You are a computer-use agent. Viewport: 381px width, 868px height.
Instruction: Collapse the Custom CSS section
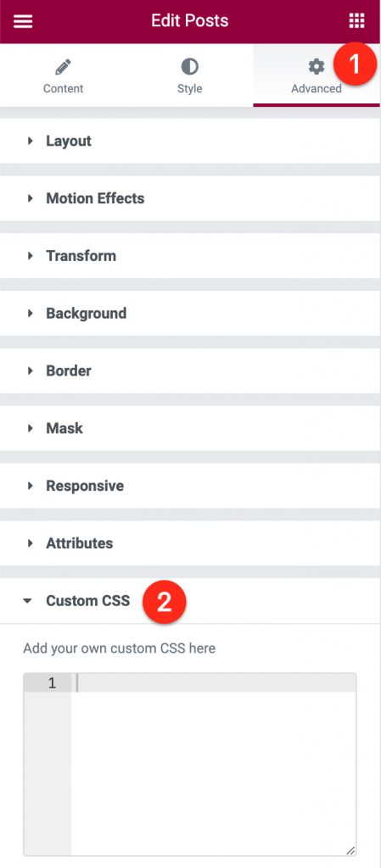[x=190, y=601]
